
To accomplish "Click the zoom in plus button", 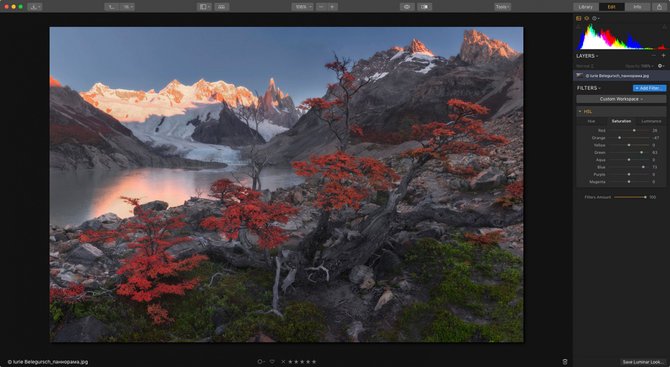I will tap(332, 7).
